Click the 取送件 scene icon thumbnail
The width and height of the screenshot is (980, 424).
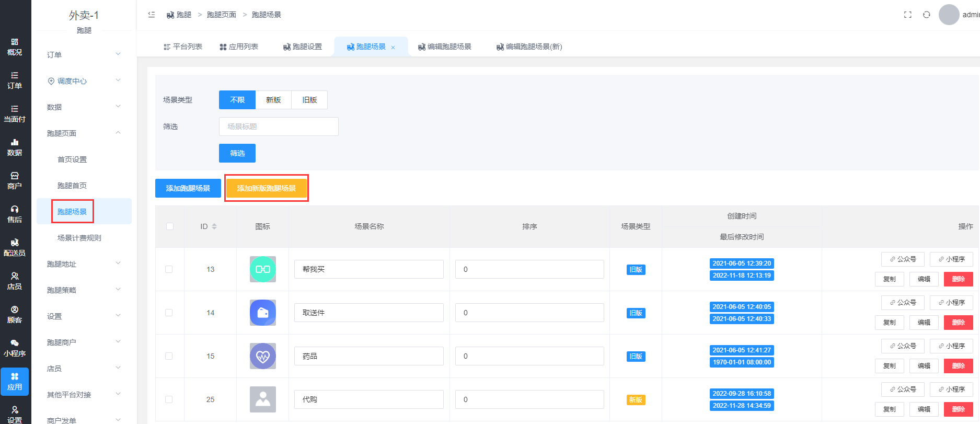coord(263,313)
